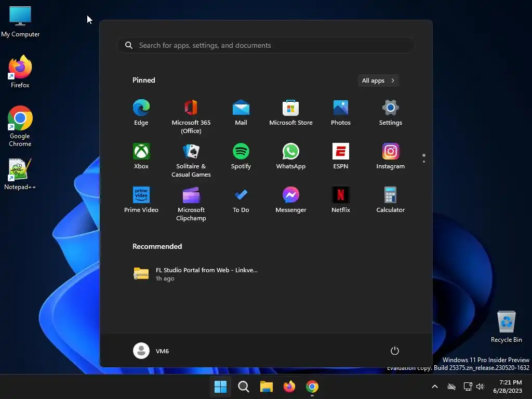The height and width of the screenshot is (399, 532).
Task: Open the power options button
Action: (x=395, y=351)
